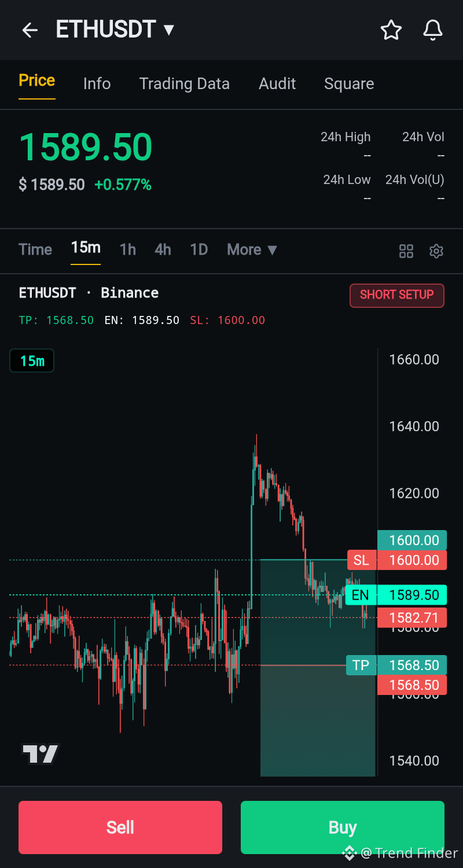Click the 24h Low label
Viewport: 463px width, 868px height.
pyautogui.click(x=347, y=180)
